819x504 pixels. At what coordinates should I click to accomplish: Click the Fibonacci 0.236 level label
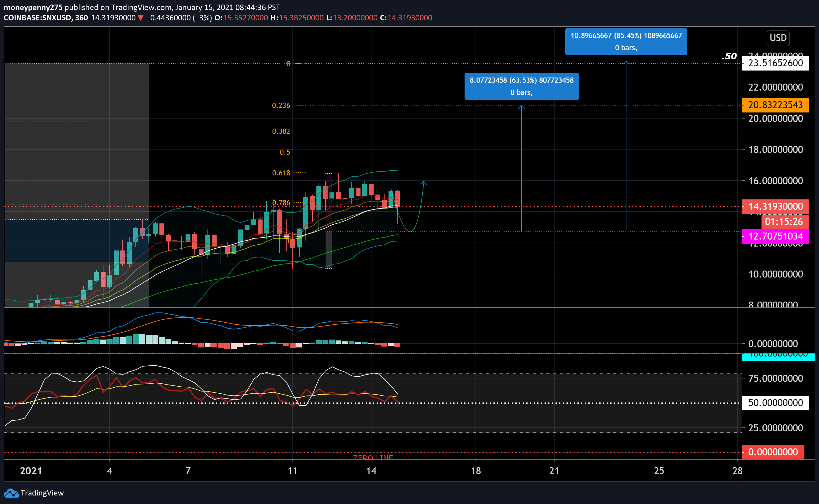click(281, 106)
